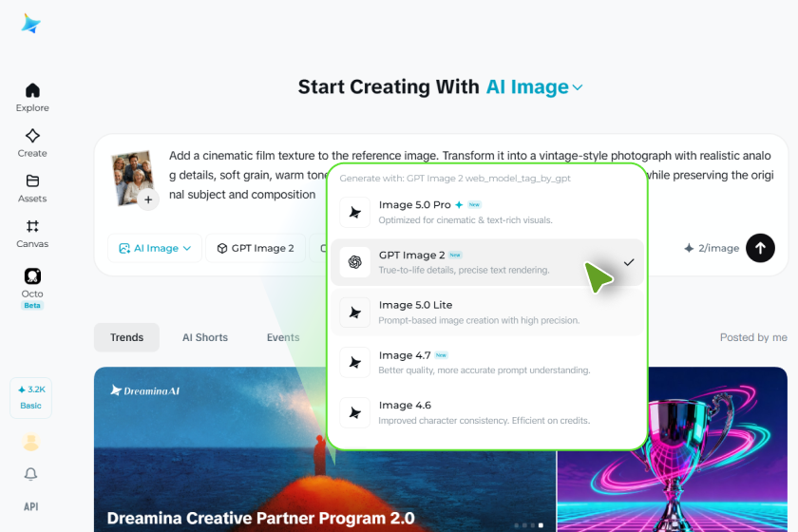Switch to the Trends tab
This screenshot has height=532, width=798.
[126, 337]
